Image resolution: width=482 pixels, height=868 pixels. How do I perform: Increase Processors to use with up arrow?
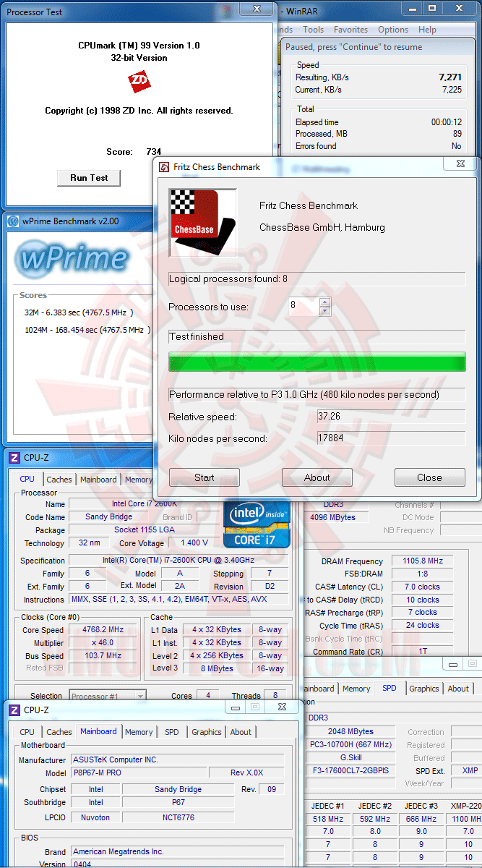click(324, 302)
